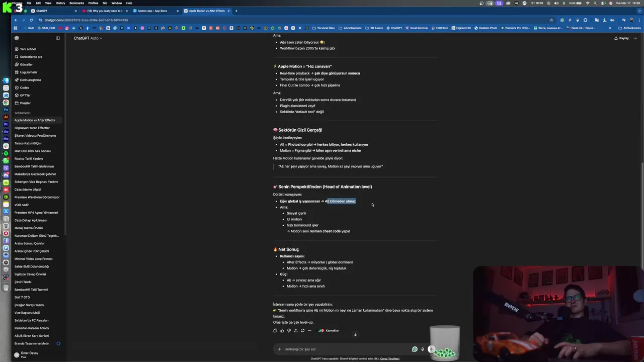This screenshot has height=362, width=644.
Task: Open the more options dots under the response
Action: click(x=309, y=330)
